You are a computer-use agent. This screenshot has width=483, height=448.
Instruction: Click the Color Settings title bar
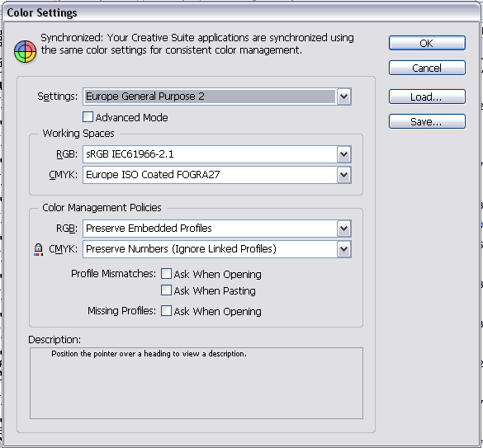(x=241, y=13)
